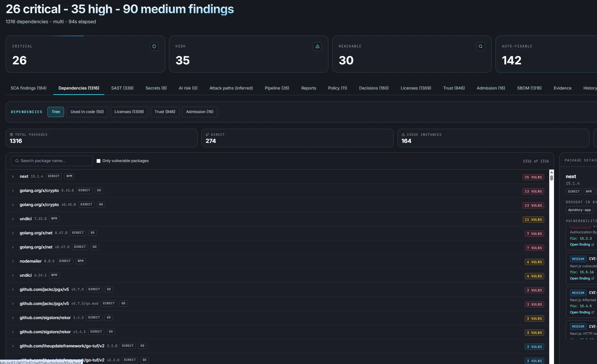Screen dimensions: 597x364
Task: Expand golang.org/x/net v0.47.0 row
Action: click(13, 247)
